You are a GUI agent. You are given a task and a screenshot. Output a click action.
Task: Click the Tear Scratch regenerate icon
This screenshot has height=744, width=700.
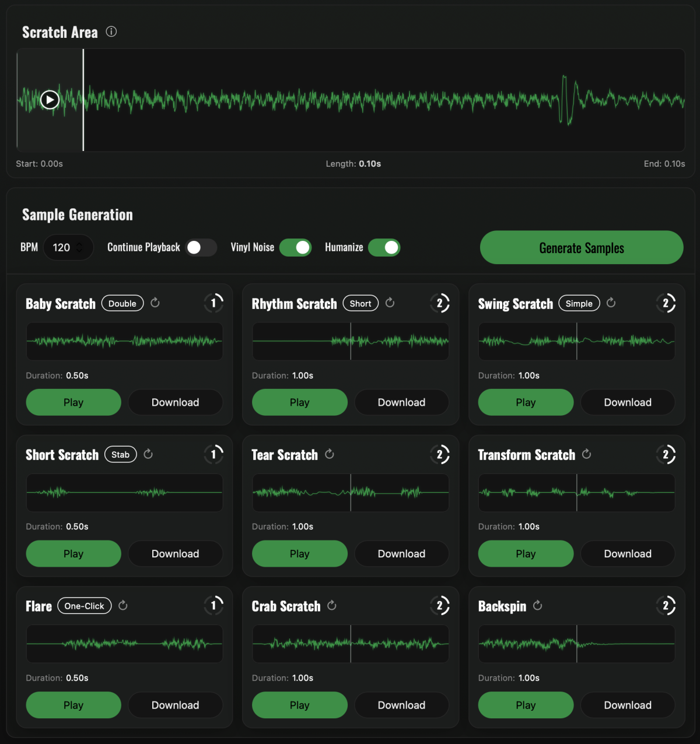[x=330, y=454]
